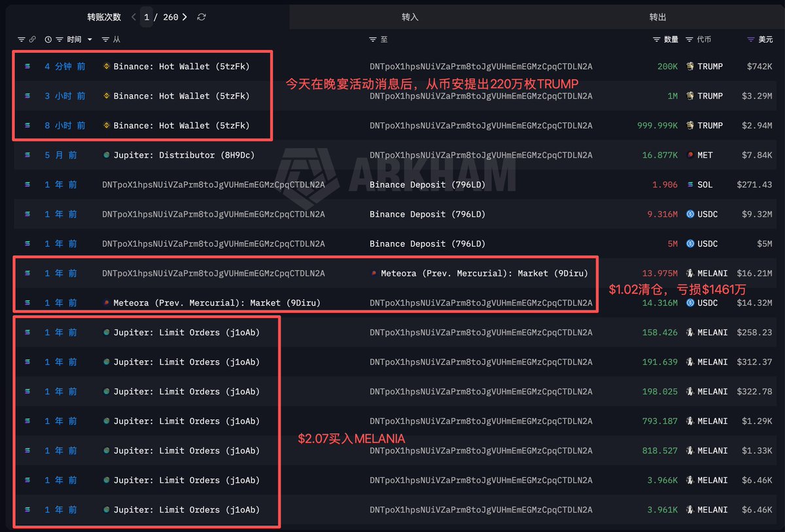Expand the 时间 sort dropdown arrow
The image size is (785, 532).
(90, 40)
